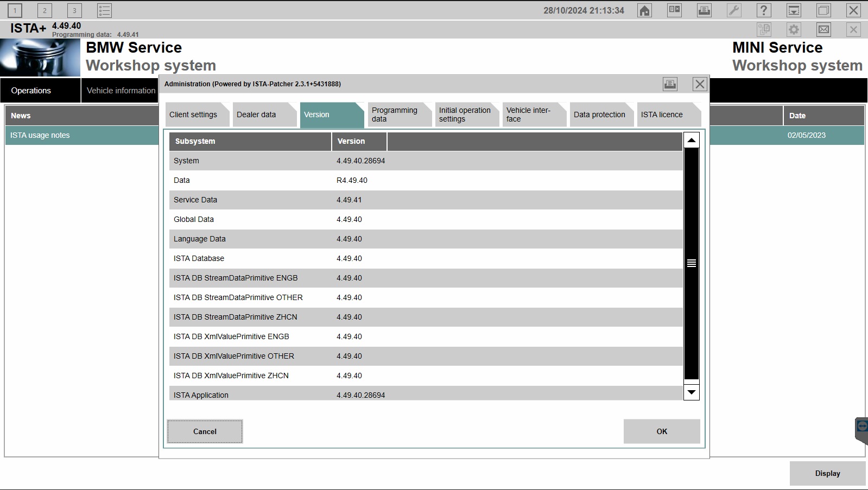Click the gear settings icon
Screen dimensions: 868x490
click(794, 29)
